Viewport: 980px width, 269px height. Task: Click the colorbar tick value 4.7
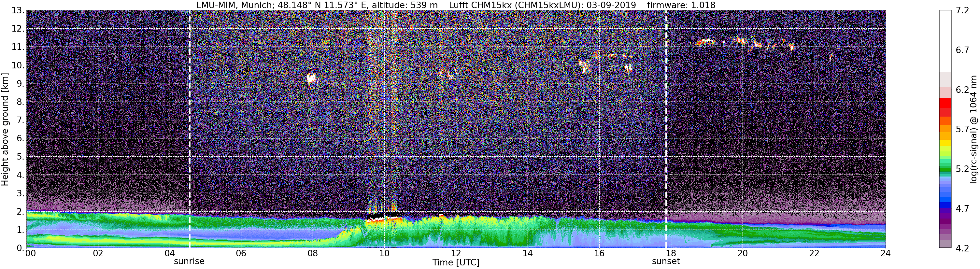[x=962, y=208]
